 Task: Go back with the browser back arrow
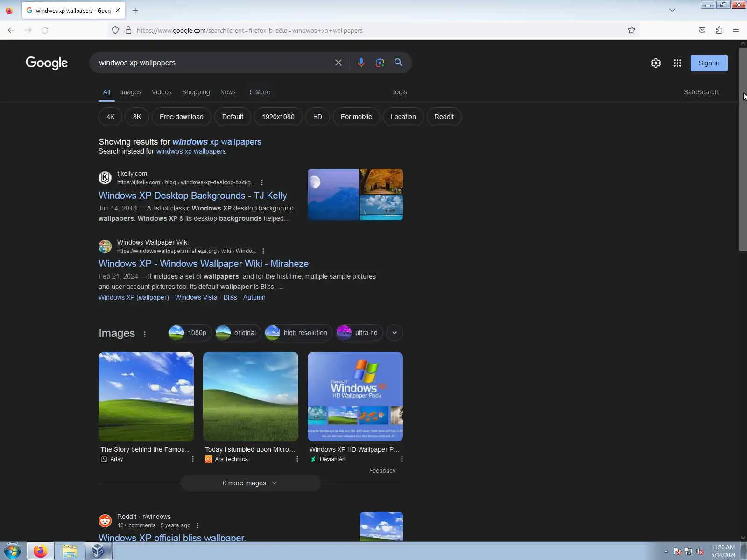coord(11,30)
